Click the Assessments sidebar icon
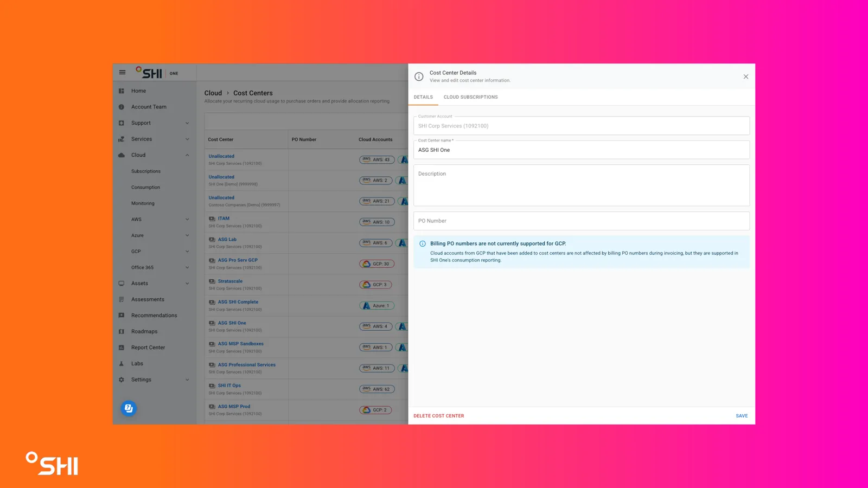The width and height of the screenshot is (868, 488). [x=122, y=299]
